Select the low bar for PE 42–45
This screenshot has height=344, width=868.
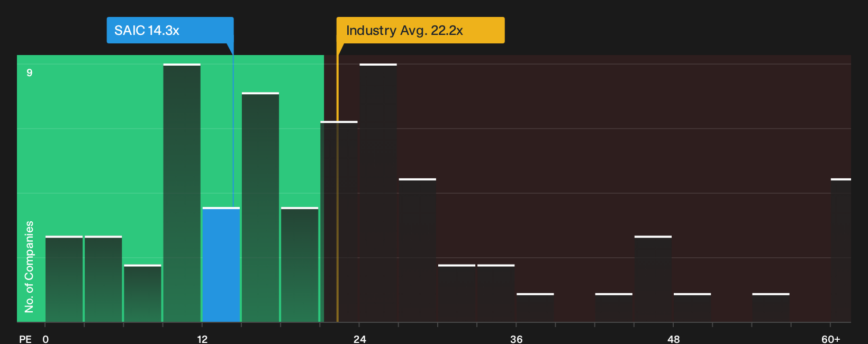click(614, 307)
